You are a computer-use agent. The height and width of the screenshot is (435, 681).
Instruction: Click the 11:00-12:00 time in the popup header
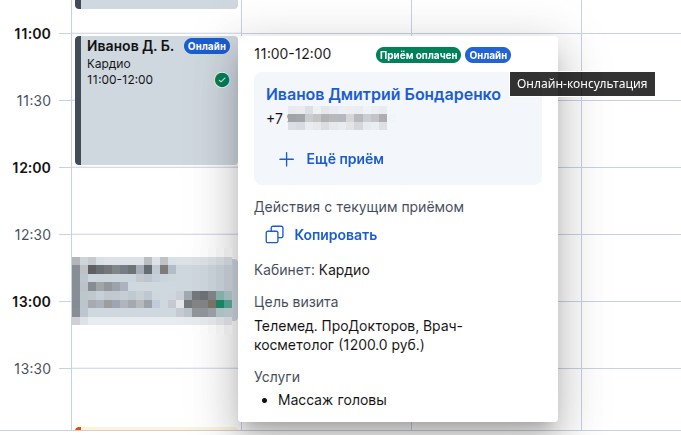(292, 54)
